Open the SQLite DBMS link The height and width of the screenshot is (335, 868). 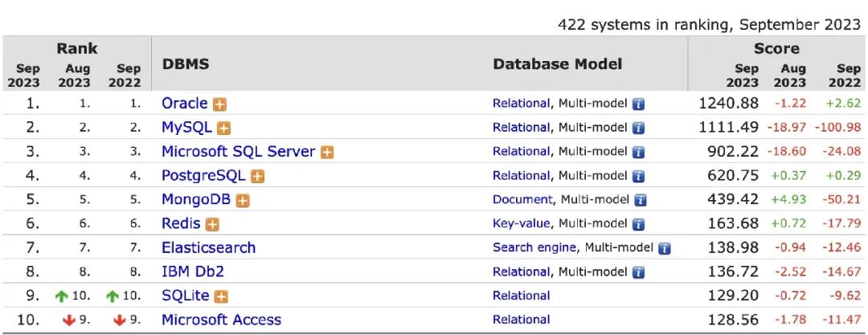[186, 296]
